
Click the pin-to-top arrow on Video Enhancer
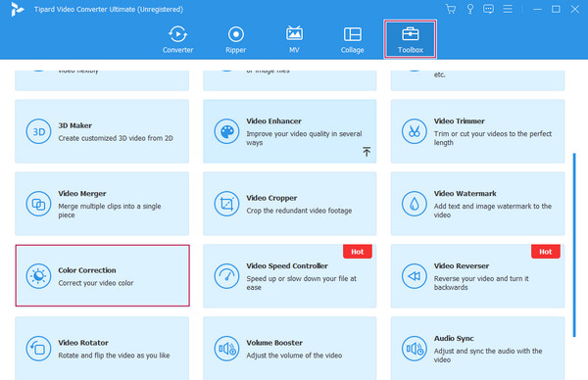click(x=367, y=152)
